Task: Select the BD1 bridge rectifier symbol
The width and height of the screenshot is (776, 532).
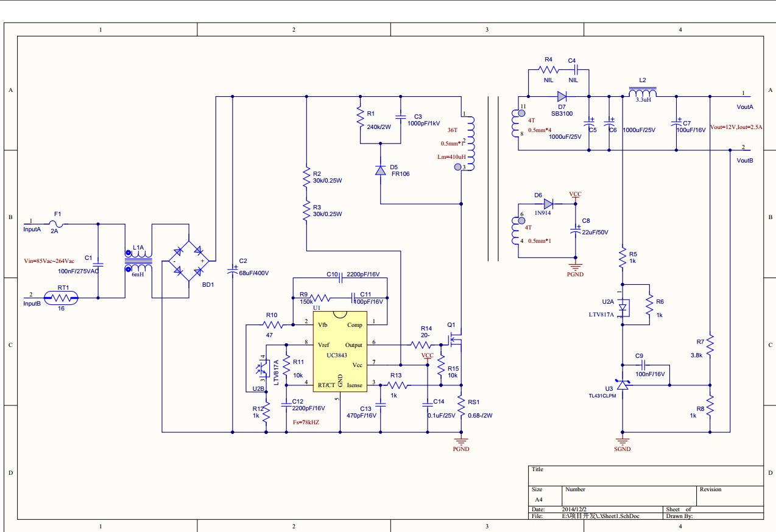Action: tap(189, 262)
